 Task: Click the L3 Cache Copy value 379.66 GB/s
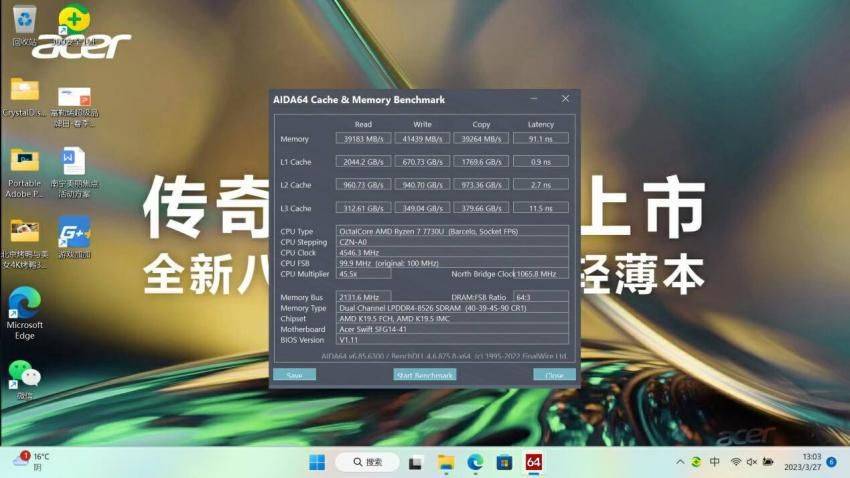481,208
